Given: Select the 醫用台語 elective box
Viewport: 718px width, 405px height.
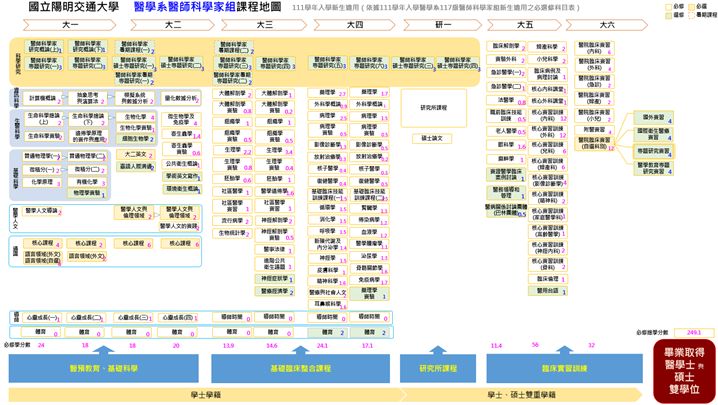Looking at the screenshot, I should 548,291.
